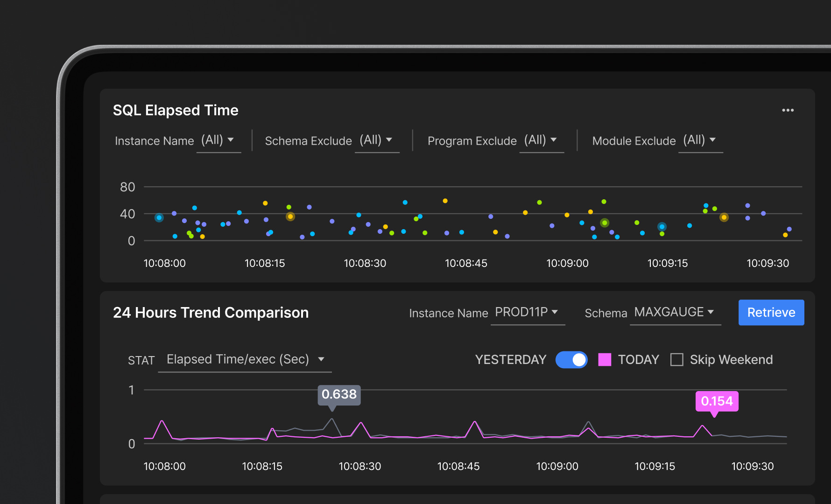
Task: Open the STAT Elapsed Time/exec dropdown
Action: pyautogui.click(x=245, y=359)
